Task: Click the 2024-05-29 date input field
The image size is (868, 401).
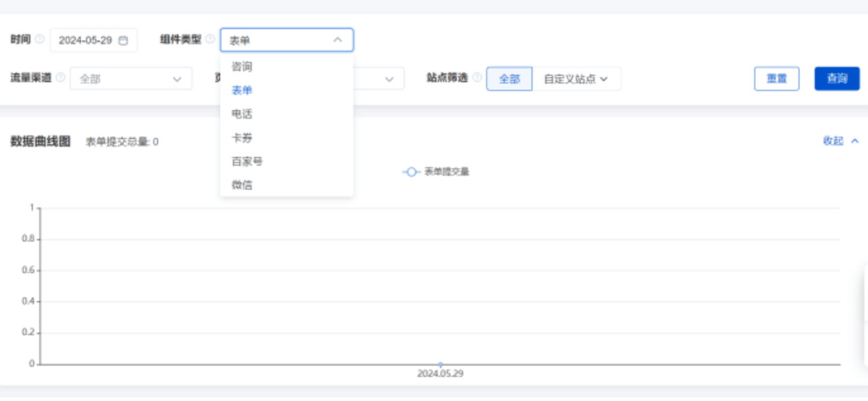Action: click(85, 40)
